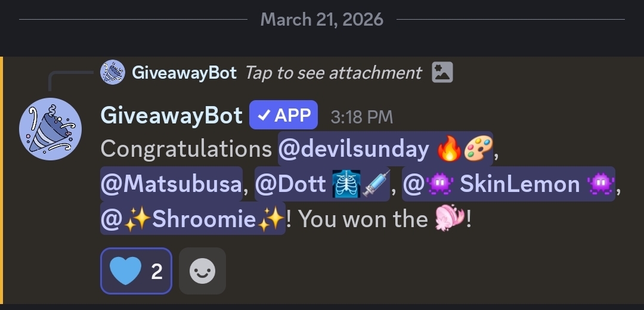This screenshot has width=644, height=310.
Task: Open the @Matsubusa mention profile
Action: point(172,184)
